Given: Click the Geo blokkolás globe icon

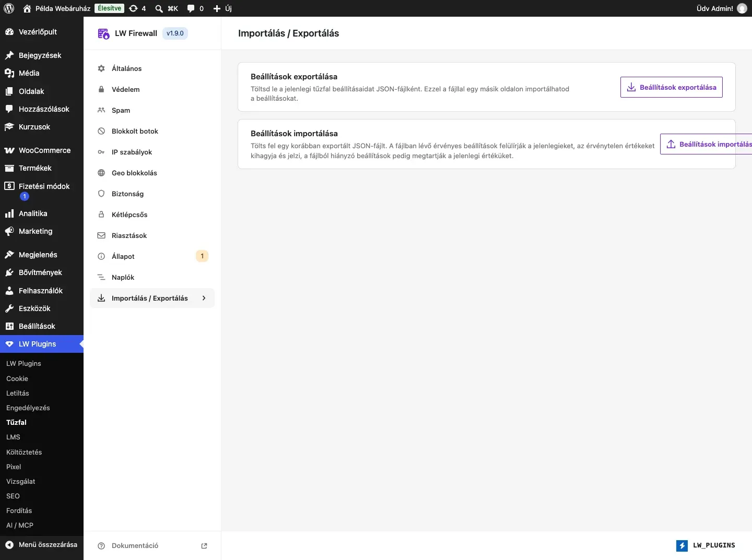Looking at the screenshot, I should tap(101, 173).
